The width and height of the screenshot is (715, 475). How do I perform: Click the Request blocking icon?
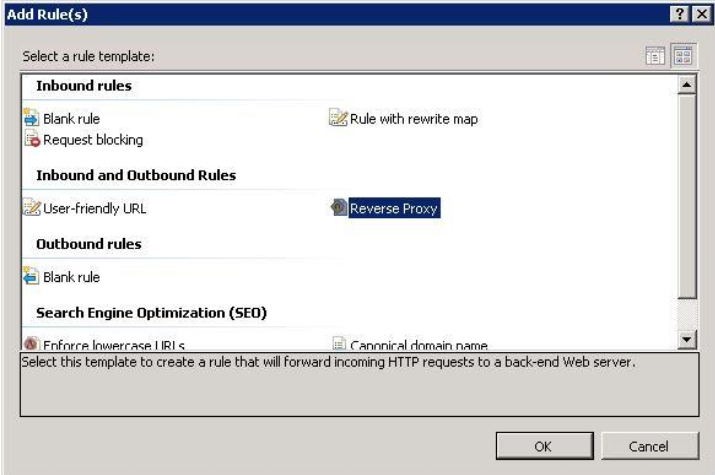32,139
